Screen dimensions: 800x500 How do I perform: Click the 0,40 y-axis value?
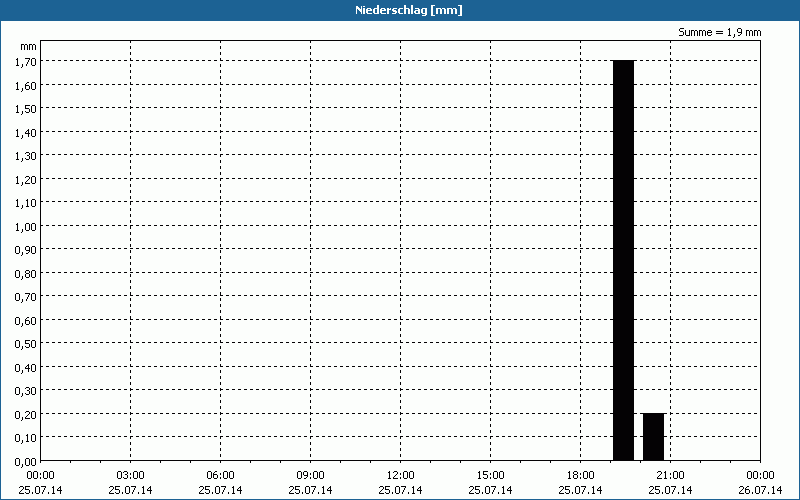26,368
